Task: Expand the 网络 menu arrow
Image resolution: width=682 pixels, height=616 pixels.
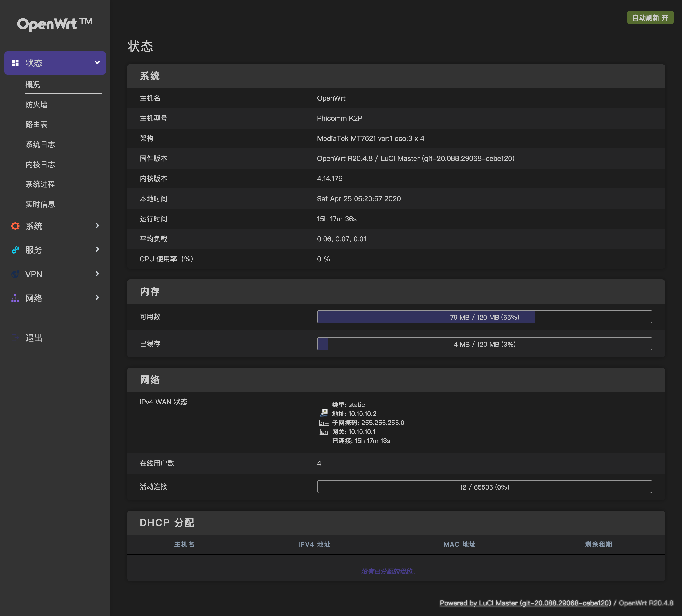Action: click(x=97, y=297)
